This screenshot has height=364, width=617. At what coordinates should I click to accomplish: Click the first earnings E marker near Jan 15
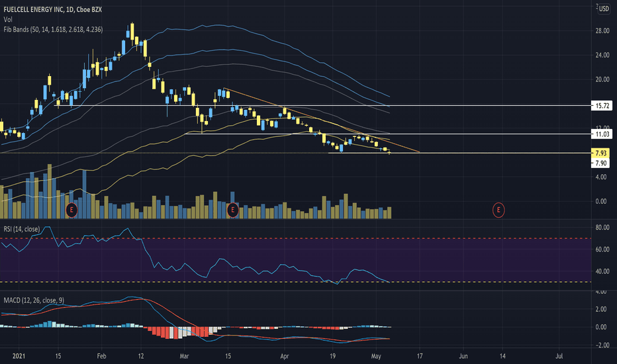pos(71,210)
